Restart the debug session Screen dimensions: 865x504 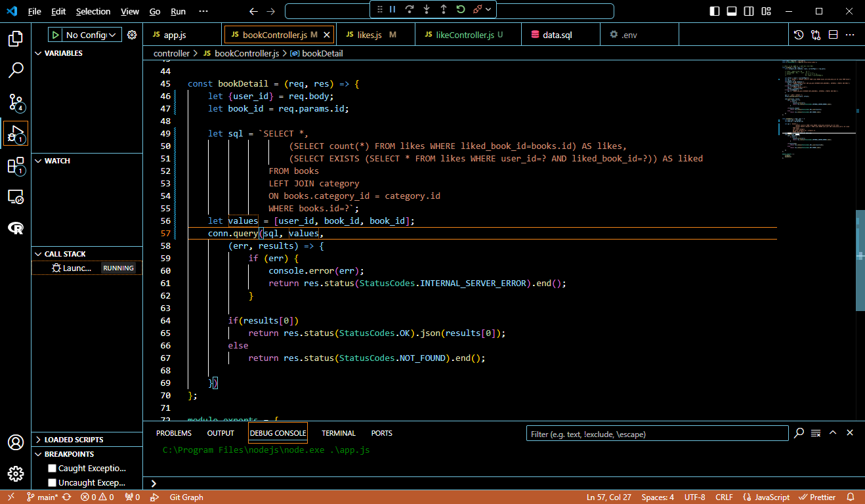(x=461, y=9)
